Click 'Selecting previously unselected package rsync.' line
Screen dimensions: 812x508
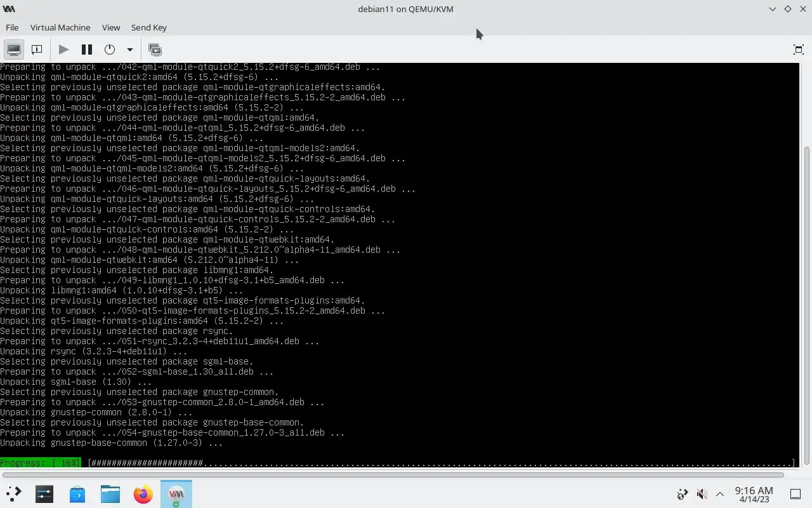point(116,331)
